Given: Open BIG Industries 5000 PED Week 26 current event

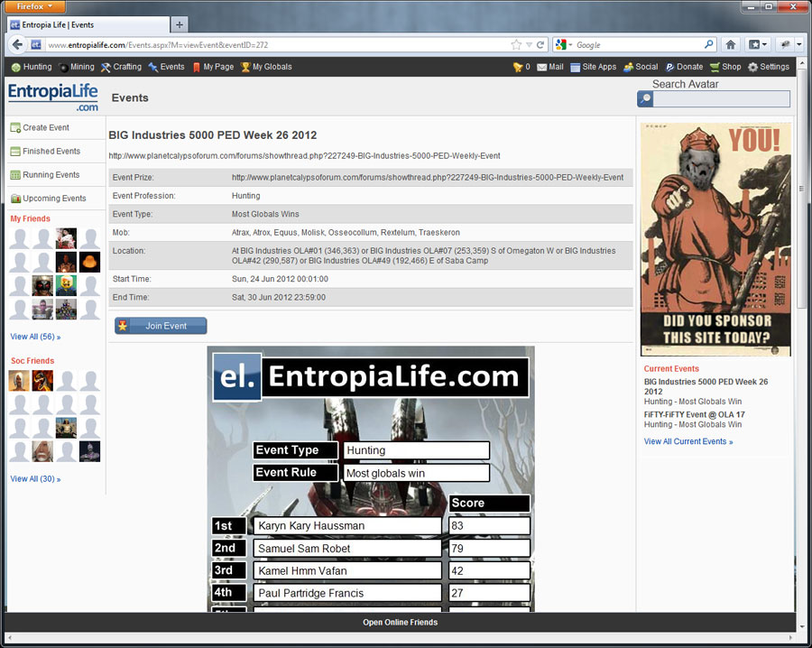Looking at the screenshot, I should (x=706, y=386).
